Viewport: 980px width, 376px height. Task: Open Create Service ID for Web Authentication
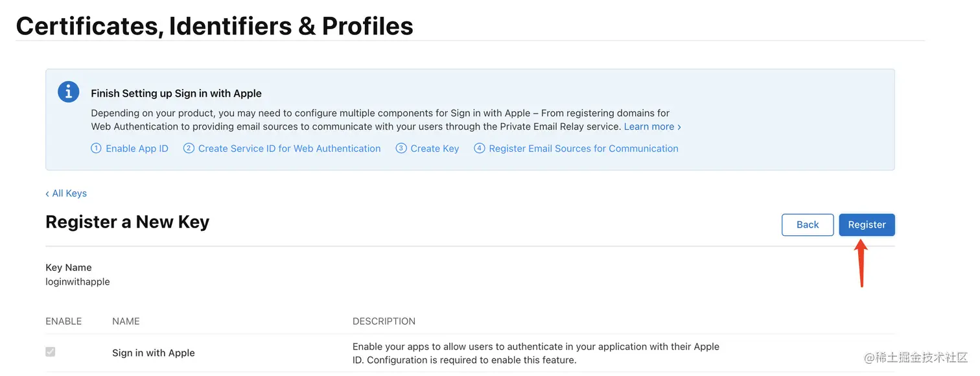(289, 148)
